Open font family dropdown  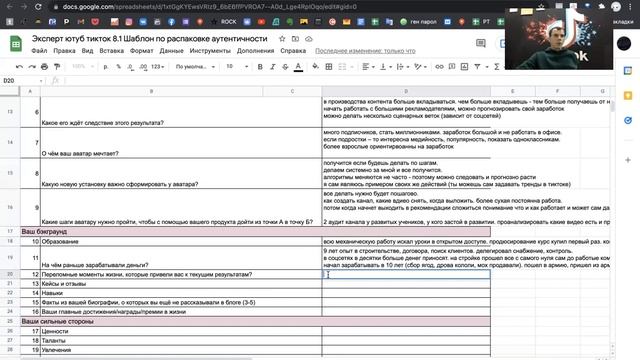(x=195, y=67)
